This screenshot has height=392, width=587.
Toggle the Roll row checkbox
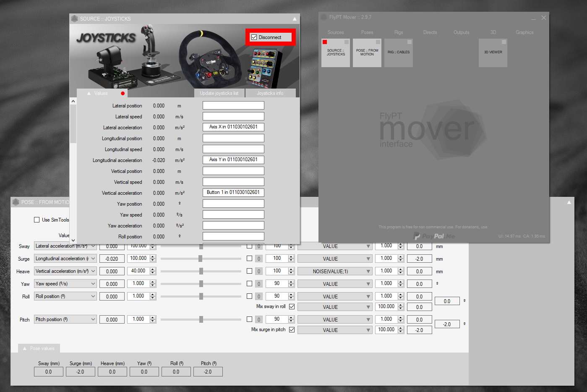249,296
